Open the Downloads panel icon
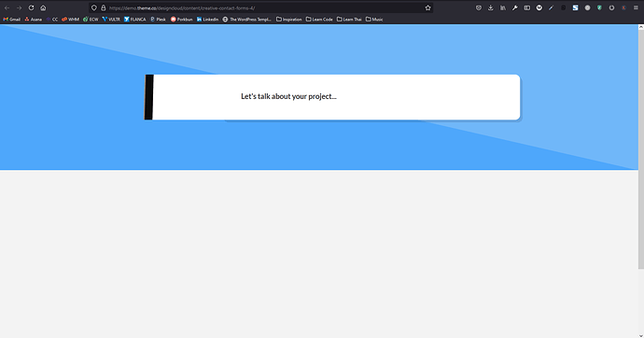 click(491, 7)
